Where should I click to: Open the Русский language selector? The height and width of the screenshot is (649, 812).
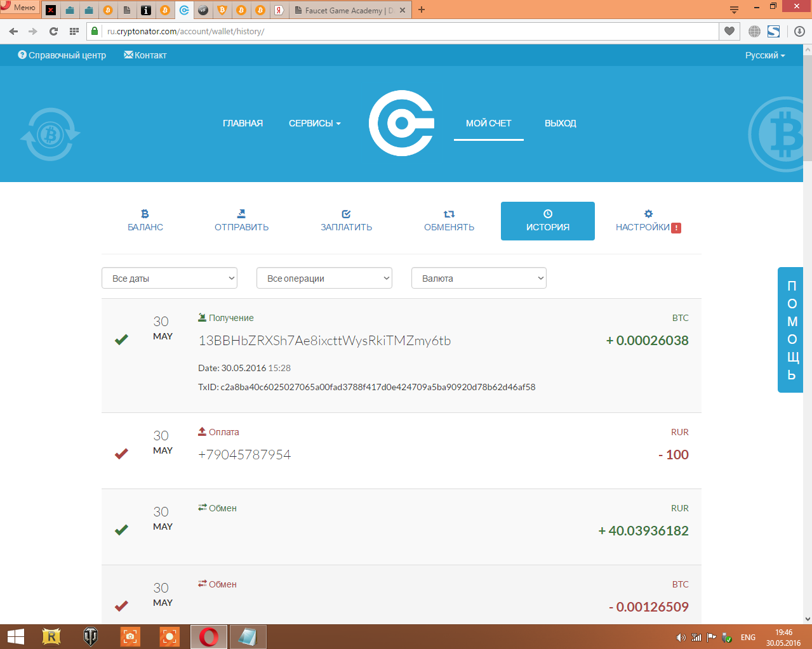tap(764, 55)
